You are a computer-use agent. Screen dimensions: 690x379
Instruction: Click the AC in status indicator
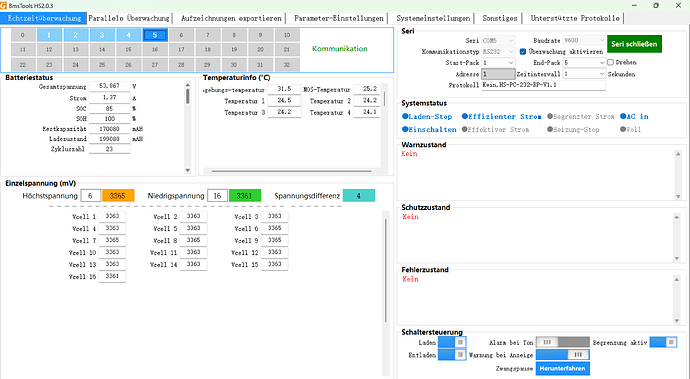click(634, 117)
